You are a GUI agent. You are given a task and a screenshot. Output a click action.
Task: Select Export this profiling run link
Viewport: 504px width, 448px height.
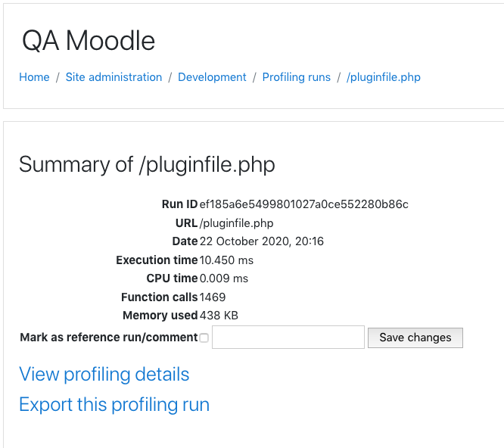tap(114, 404)
